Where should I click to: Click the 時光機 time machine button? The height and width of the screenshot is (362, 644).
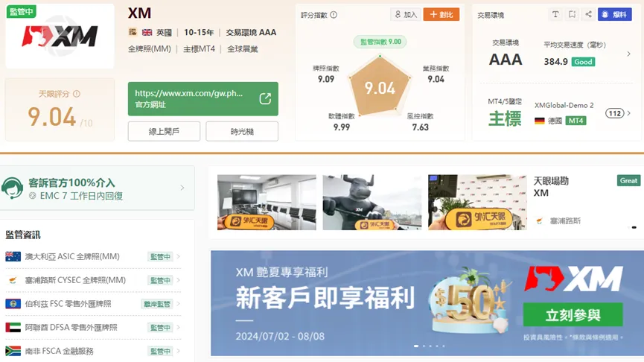242,132
